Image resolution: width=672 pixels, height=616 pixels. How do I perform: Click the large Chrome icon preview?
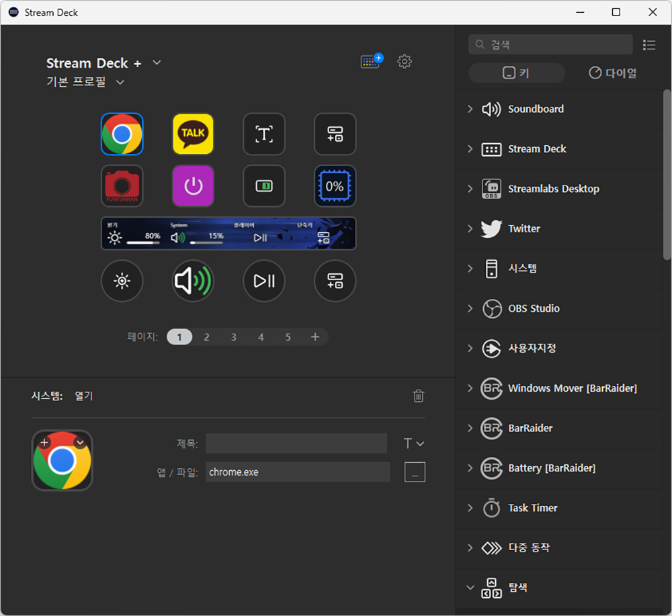[x=62, y=461]
